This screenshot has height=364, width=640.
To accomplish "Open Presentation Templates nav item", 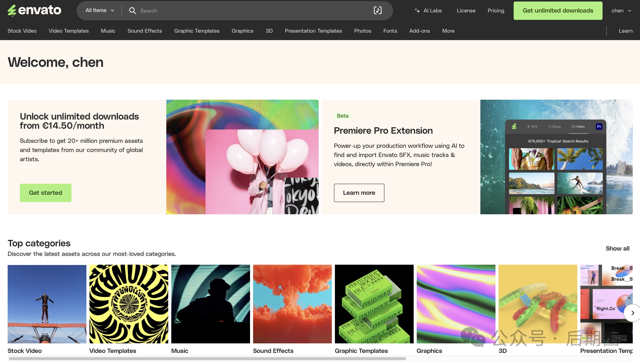I will coord(313,31).
